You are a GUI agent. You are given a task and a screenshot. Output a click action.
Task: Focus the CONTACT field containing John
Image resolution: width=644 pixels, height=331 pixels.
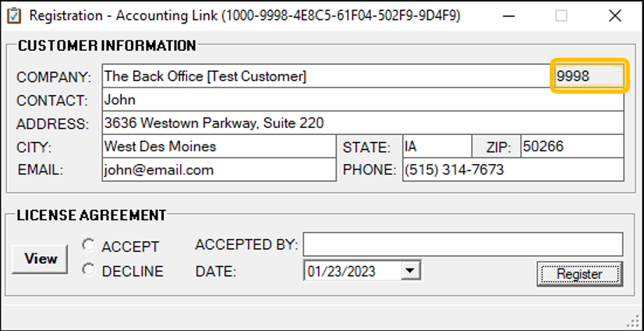(363, 100)
